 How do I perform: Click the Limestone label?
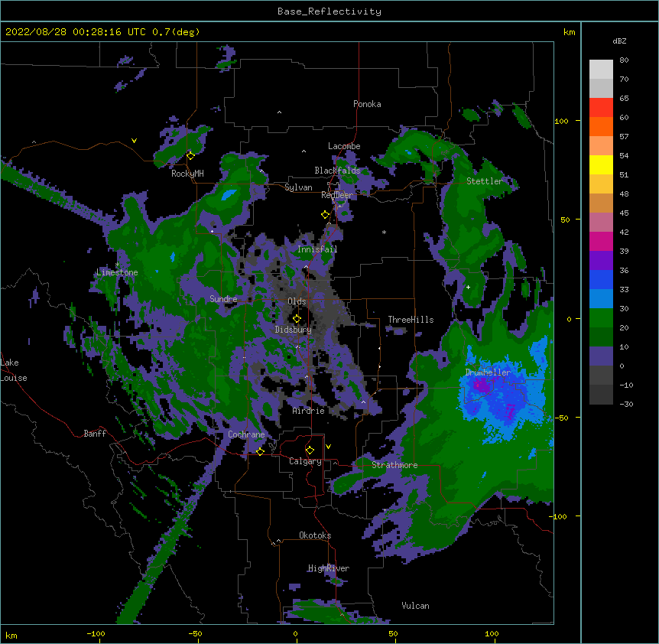pos(117,272)
